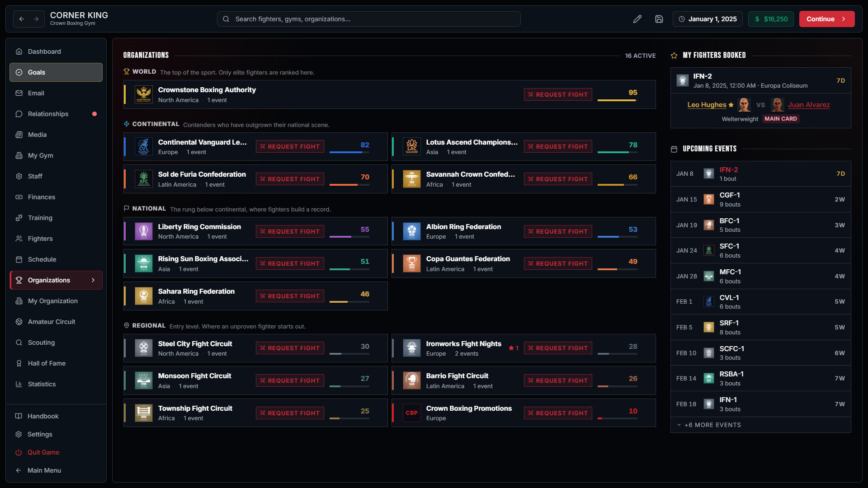
Task: Click Savannah Crown Confederation logo
Action: pos(412,179)
